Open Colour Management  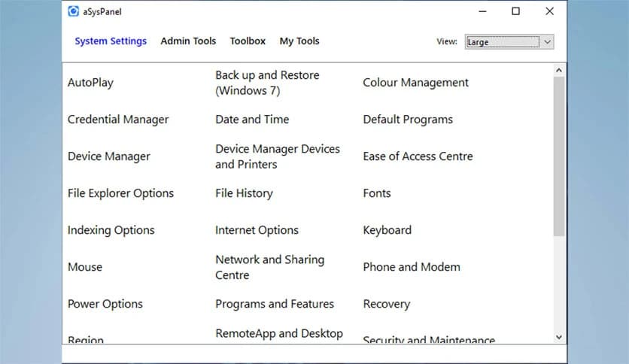[x=415, y=83]
